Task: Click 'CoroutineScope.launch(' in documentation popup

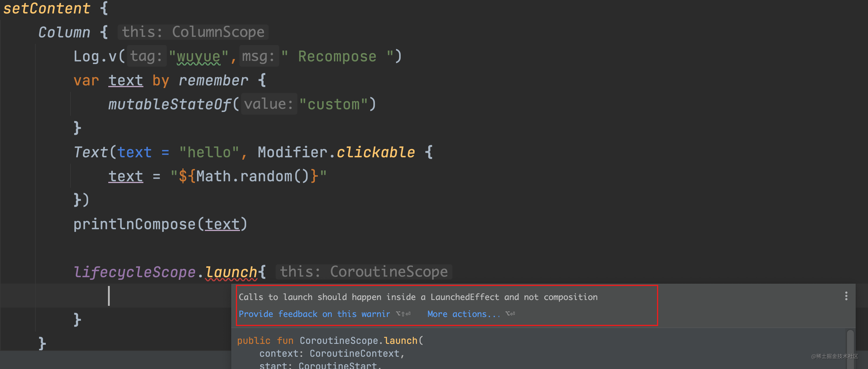Action: (361, 341)
